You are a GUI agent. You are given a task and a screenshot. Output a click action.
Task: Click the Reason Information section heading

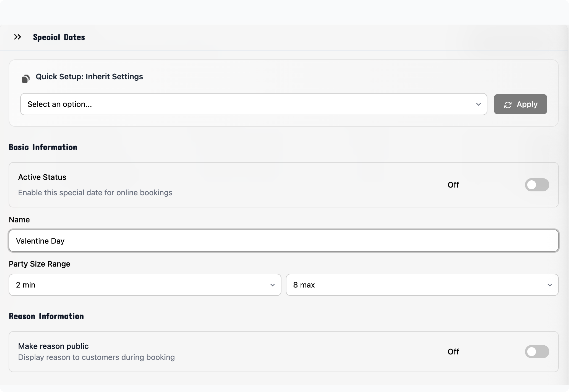coord(46,316)
